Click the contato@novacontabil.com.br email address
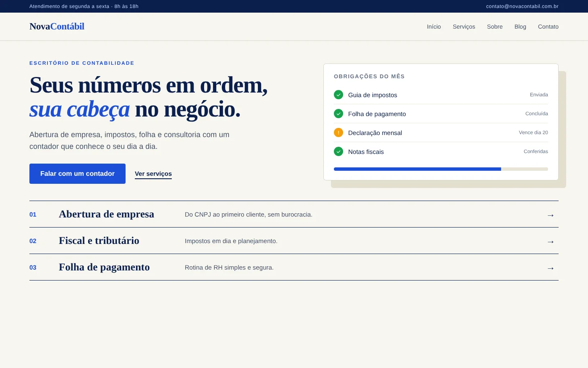Viewport: 588px width, 368px height. pos(522,6)
